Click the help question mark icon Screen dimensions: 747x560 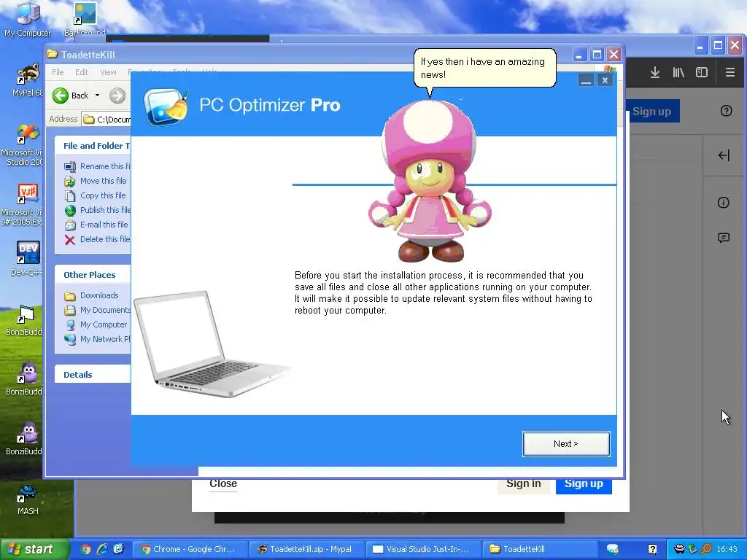coord(726,111)
